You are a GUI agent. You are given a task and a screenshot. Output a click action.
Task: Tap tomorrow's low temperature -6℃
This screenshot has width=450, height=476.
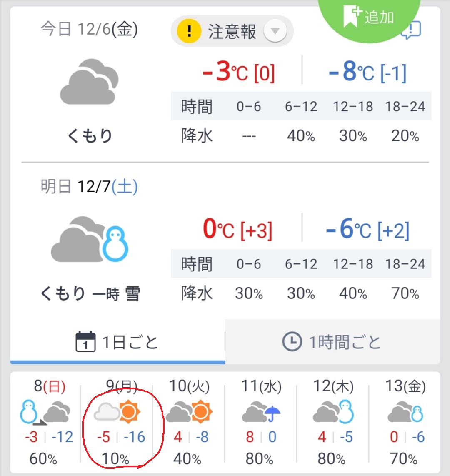(x=367, y=230)
